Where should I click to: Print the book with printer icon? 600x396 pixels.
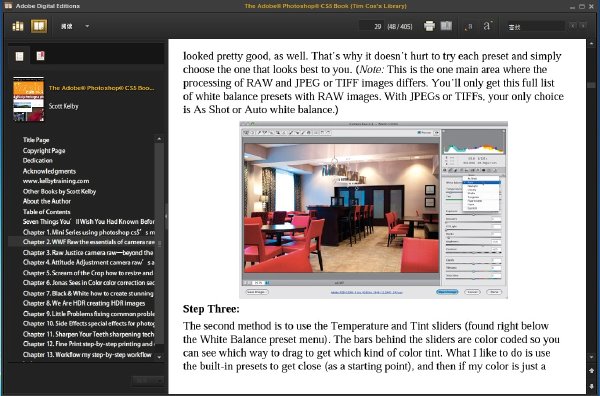[429, 26]
